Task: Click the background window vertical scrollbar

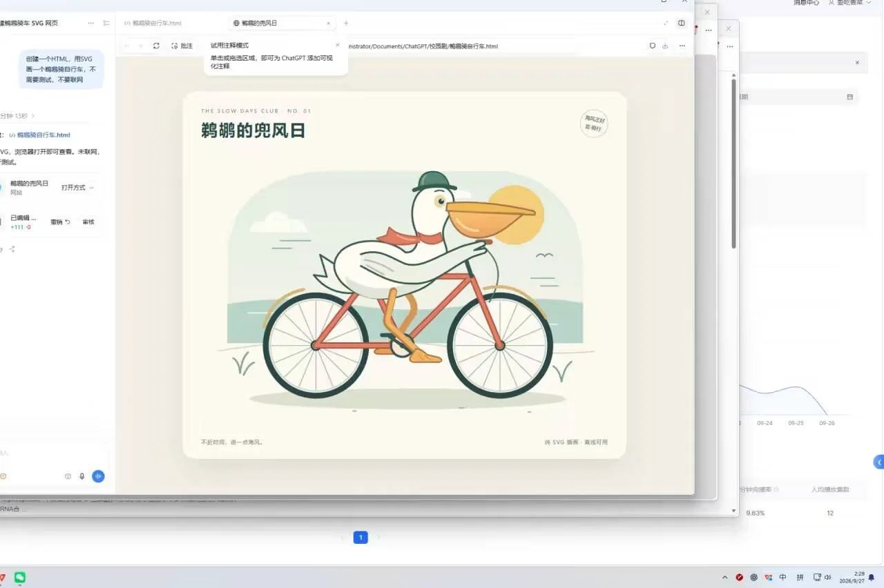Action: coord(733,164)
